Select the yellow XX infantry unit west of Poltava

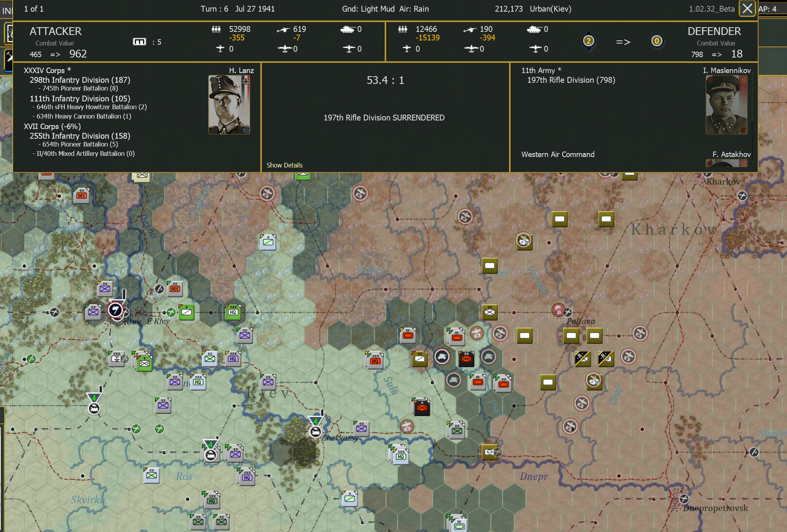[x=489, y=312]
